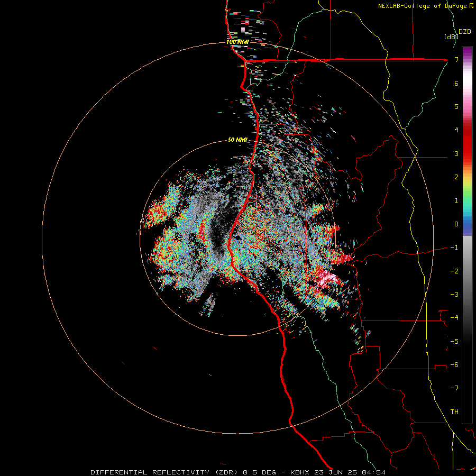Click the KBHX station identifier in caption
This screenshot has height=476, width=476.
click(300, 472)
